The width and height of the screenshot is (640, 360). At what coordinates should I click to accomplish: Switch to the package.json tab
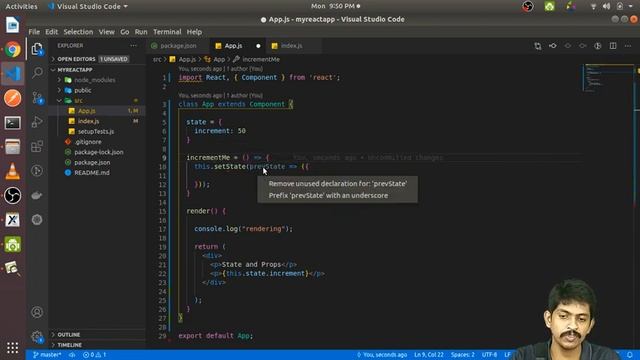point(178,46)
